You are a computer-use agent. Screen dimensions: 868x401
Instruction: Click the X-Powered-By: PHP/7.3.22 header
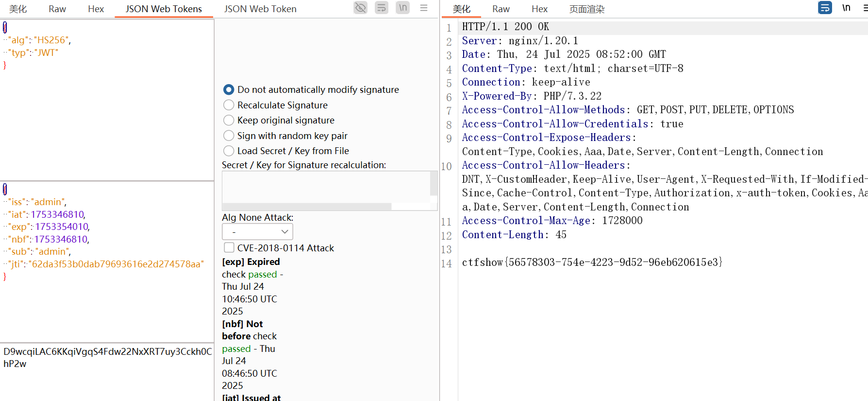tap(532, 96)
